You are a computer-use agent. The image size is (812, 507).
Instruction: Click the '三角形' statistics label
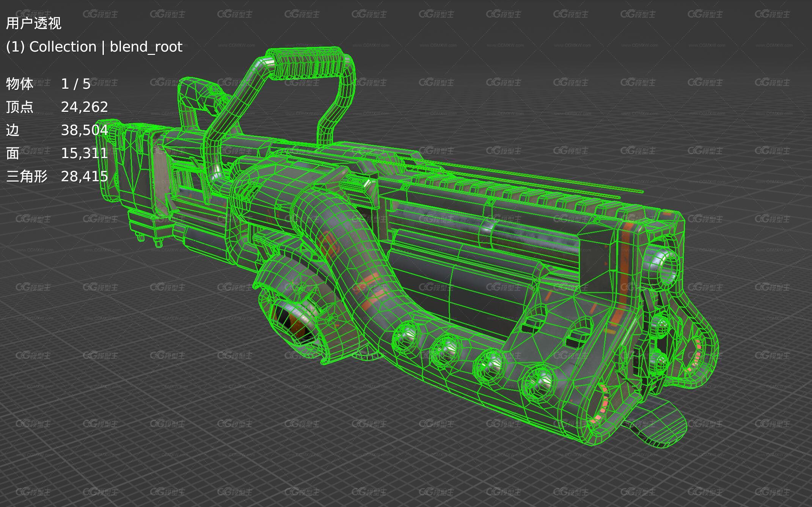(27, 176)
